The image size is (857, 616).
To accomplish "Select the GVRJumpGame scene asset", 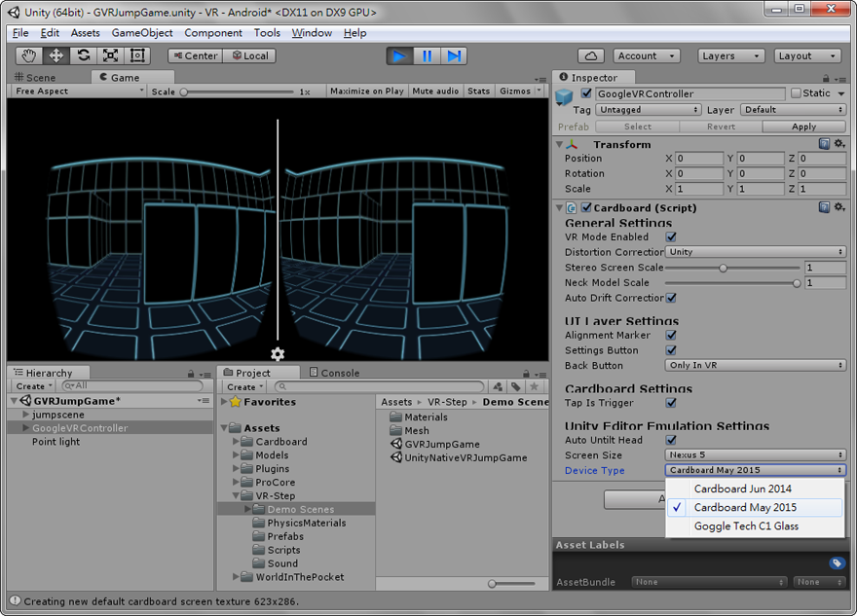I will 435,444.
